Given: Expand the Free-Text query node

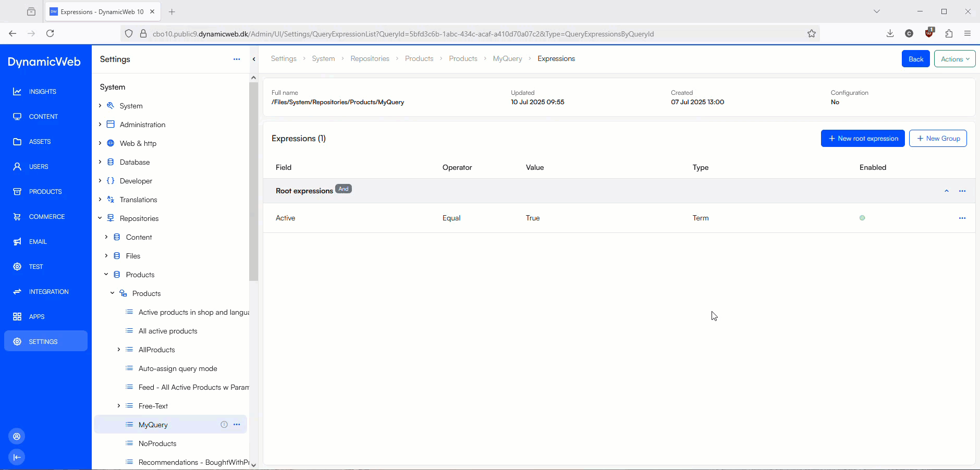Looking at the screenshot, I should pyautogui.click(x=119, y=406).
